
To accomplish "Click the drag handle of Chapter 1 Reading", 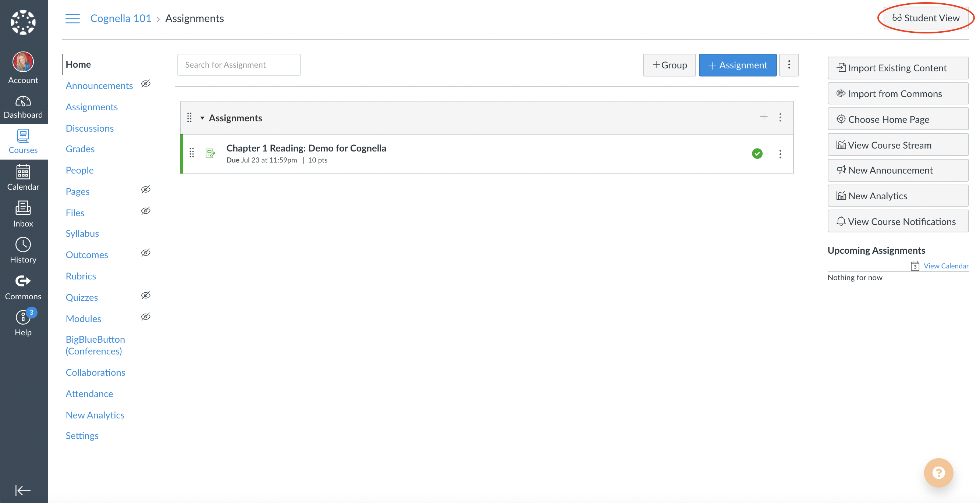I will click(x=192, y=153).
